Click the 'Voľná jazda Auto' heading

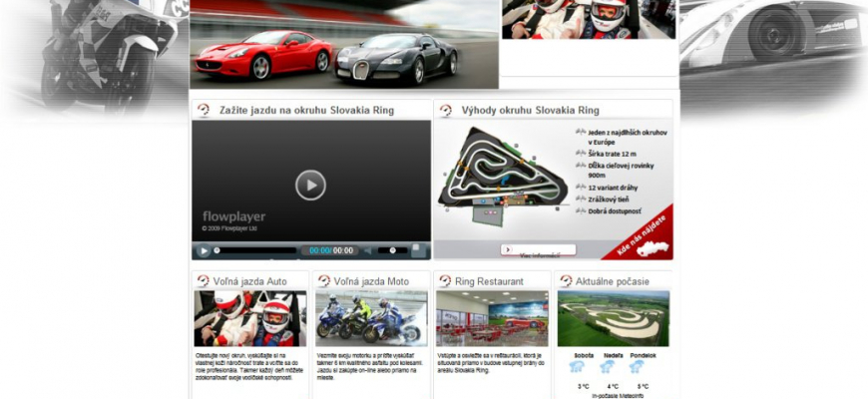(x=249, y=281)
